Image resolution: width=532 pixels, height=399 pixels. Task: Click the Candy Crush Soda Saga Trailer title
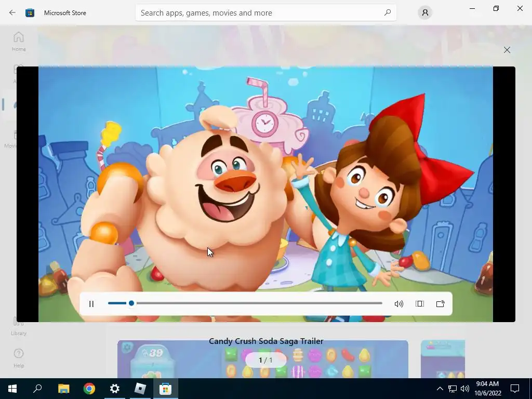pyautogui.click(x=266, y=341)
